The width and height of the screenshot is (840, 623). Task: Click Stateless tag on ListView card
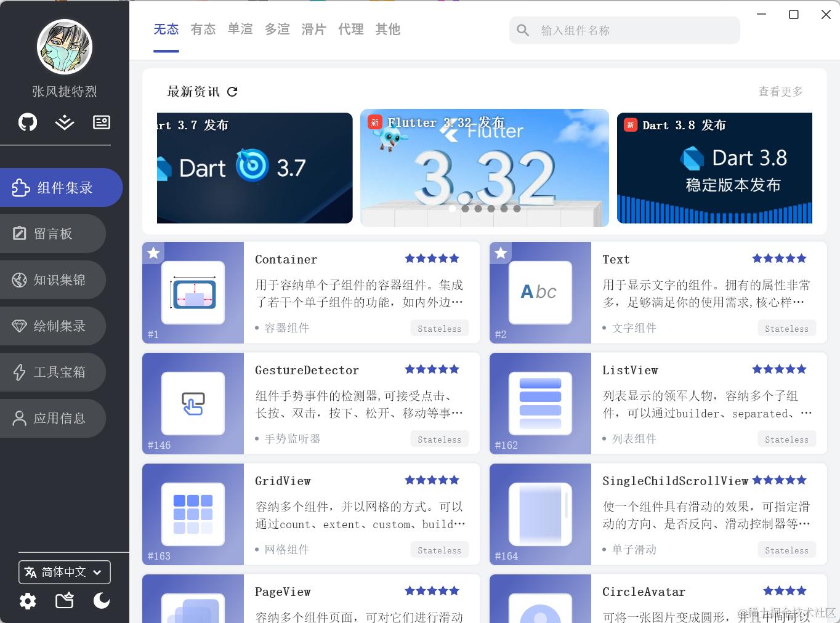tap(787, 440)
